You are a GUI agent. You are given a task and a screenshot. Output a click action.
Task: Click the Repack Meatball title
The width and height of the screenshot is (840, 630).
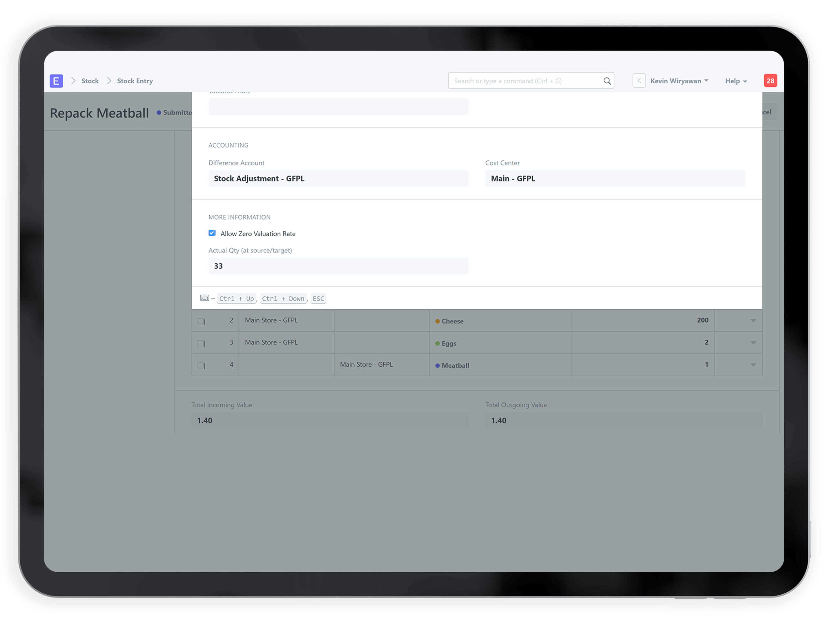(99, 113)
